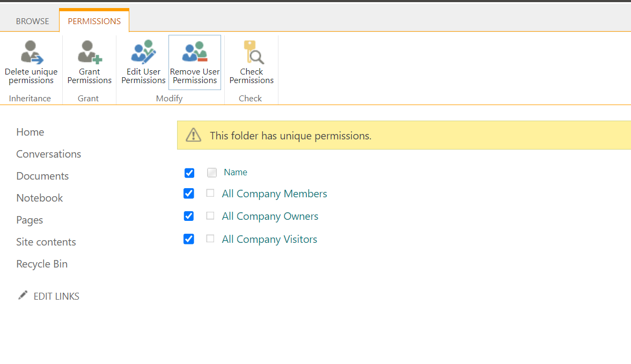The height and width of the screenshot is (364, 631).
Task: Select the PERMISSIONS ribbon tab
Action: [94, 21]
